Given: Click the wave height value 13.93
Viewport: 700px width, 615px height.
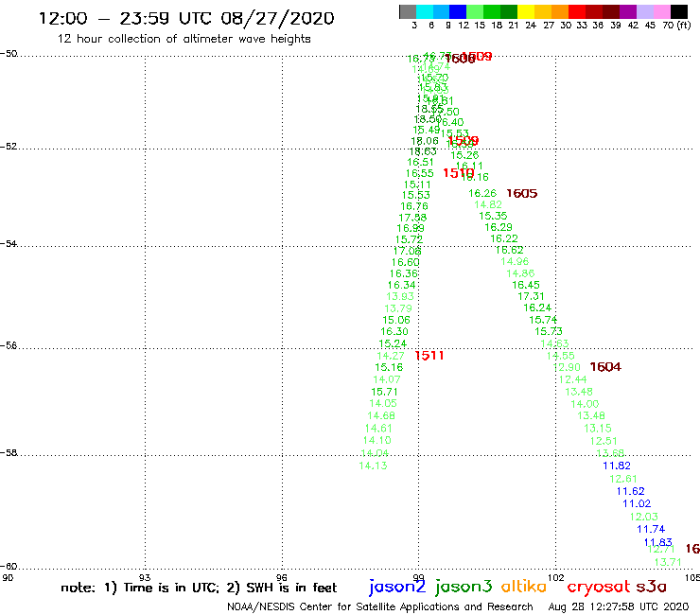Looking at the screenshot, I should click(400, 296).
